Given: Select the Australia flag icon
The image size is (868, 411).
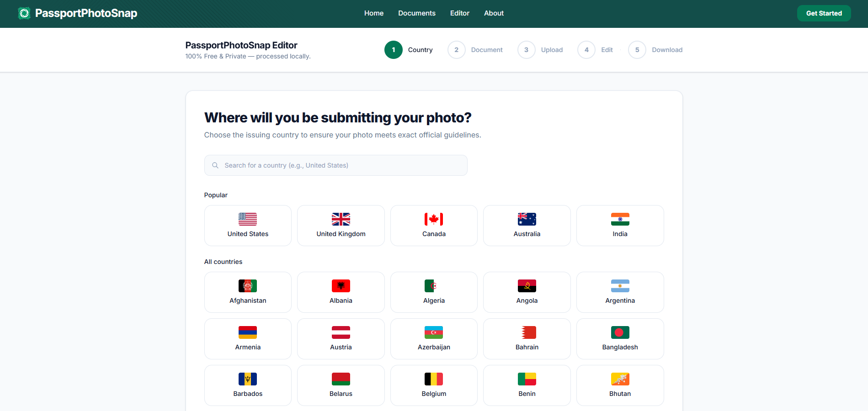Looking at the screenshot, I should 527,219.
